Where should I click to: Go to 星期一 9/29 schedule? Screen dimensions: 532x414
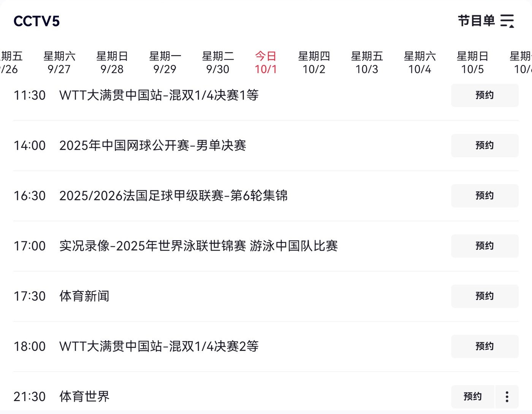point(165,63)
